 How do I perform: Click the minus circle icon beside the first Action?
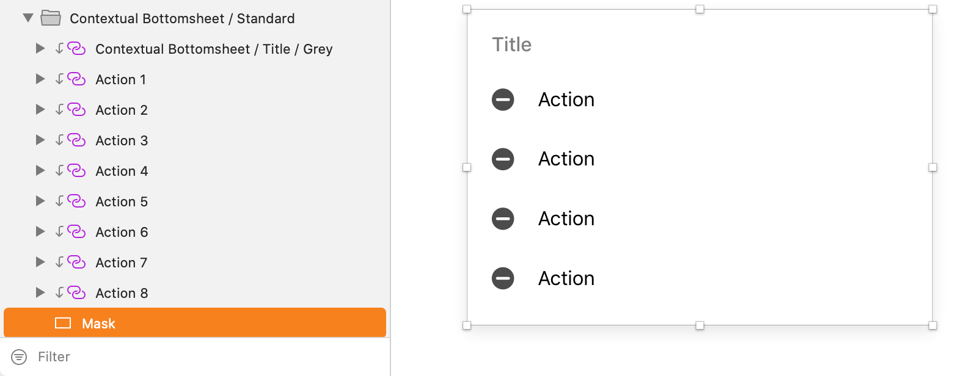pos(503,99)
